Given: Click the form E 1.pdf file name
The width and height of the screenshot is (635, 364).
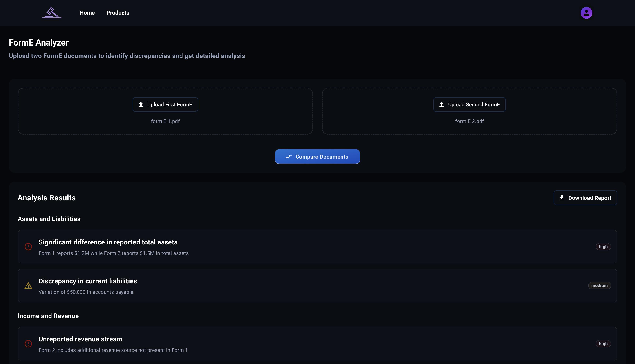Looking at the screenshot, I should [x=165, y=121].
